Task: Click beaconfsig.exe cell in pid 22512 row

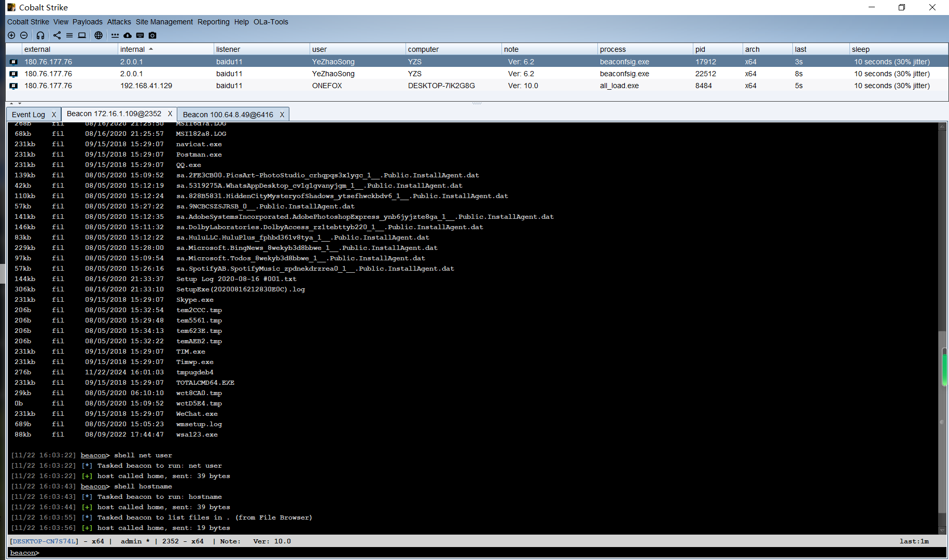Action: 624,74
